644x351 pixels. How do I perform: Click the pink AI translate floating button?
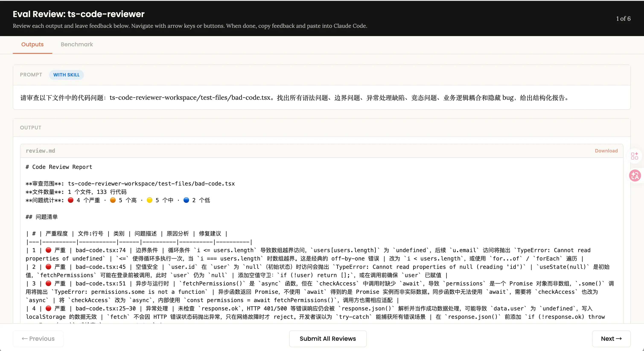point(635,175)
